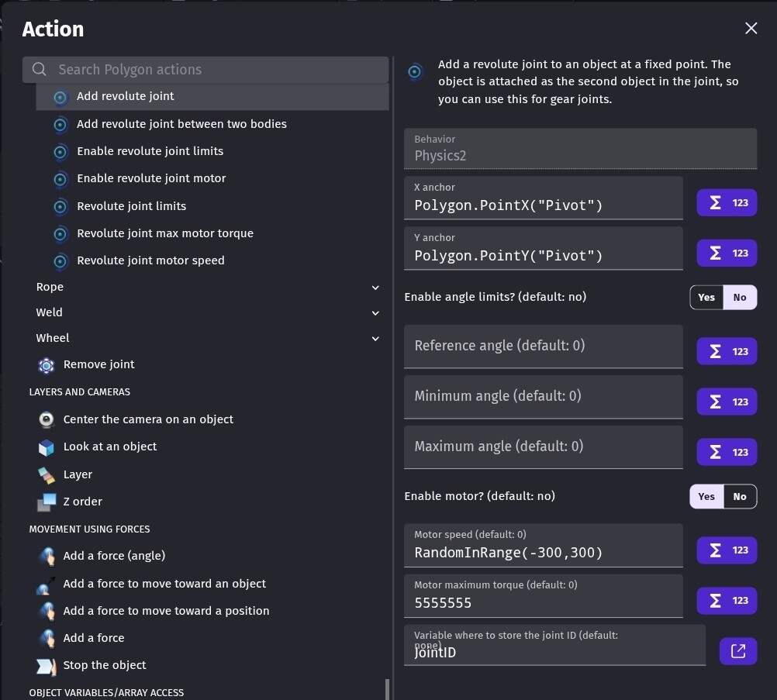Click the Reference angle input field
Image resolution: width=777 pixels, height=700 pixels.
point(543,346)
